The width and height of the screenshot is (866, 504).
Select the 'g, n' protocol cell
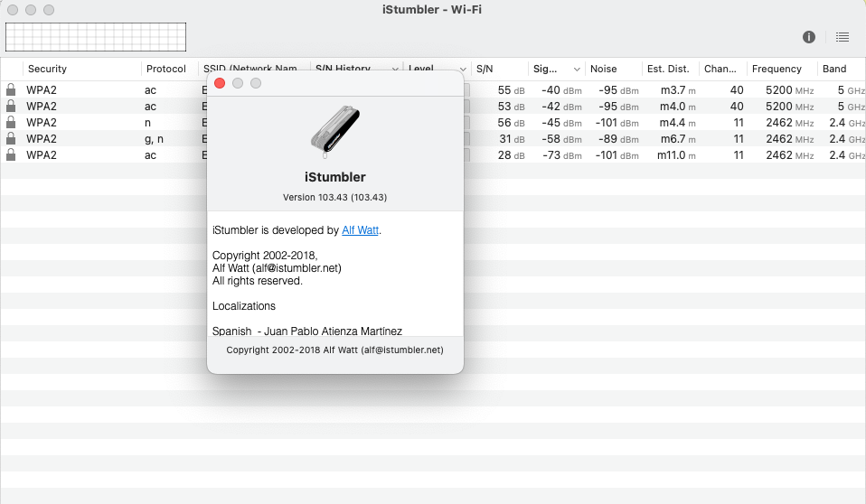click(x=154, y=138)
